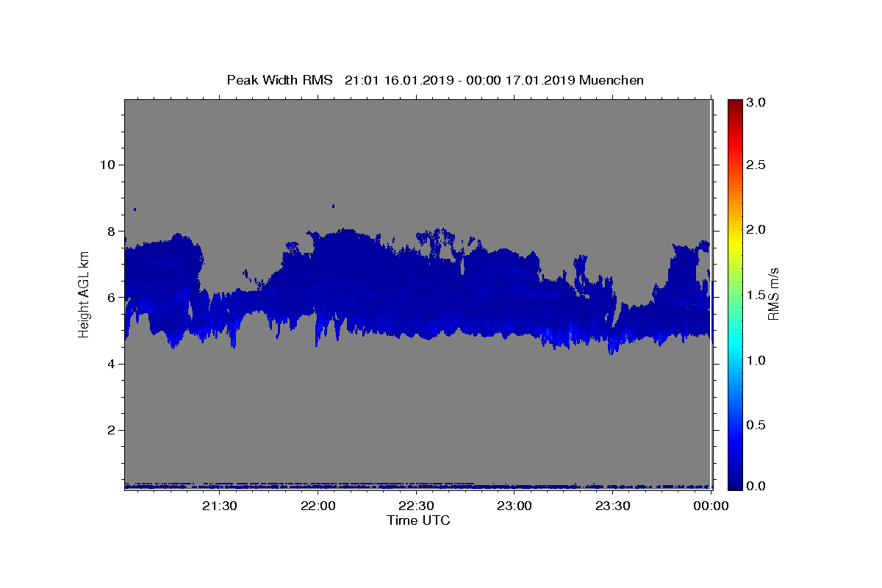Click the cloud layer at 22:00 near 7 km
882x588 pixels.
tap(318, 265)
